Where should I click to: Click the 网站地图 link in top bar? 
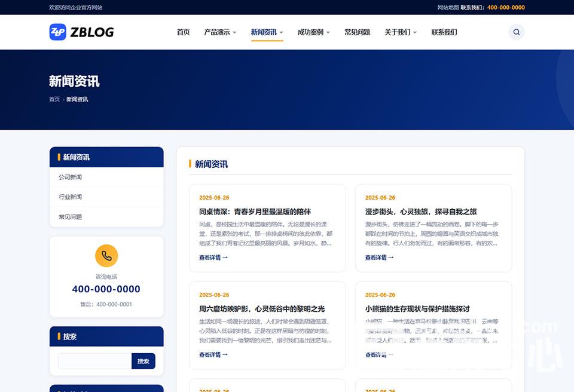point(448,7)
